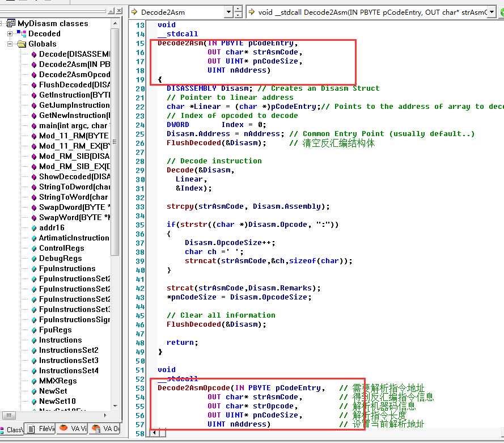Click FlushDecoded(&Disasm); on line 46
504x443 pixels.
click(x=217, y=324)
